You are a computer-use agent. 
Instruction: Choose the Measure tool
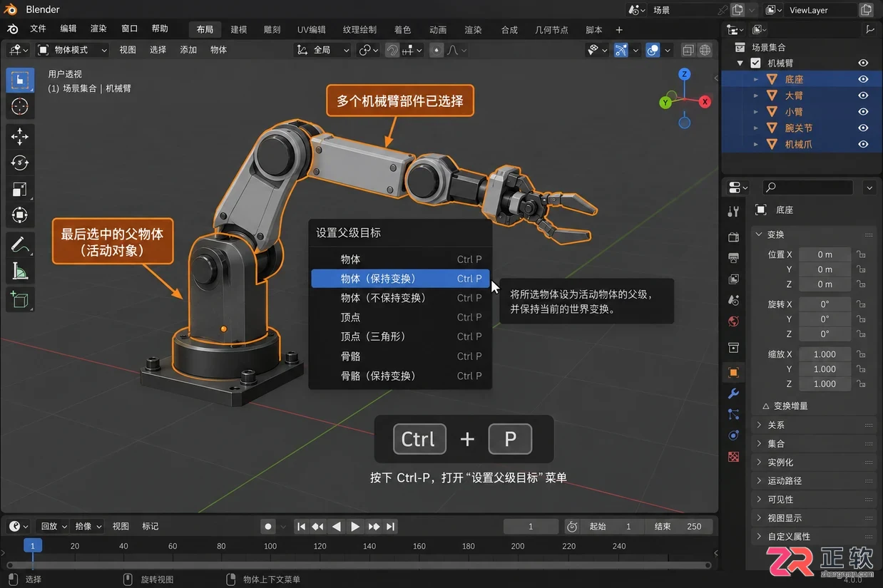click(20, 271)
